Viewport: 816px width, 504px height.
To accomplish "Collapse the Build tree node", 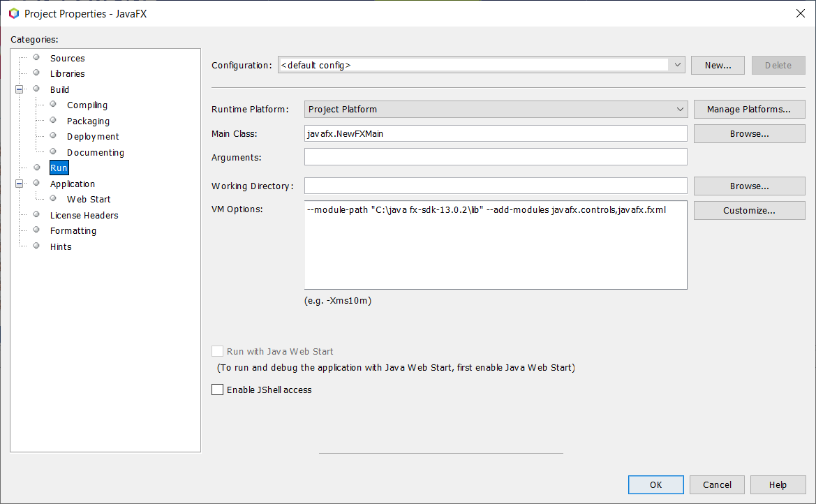I will 20,89.
